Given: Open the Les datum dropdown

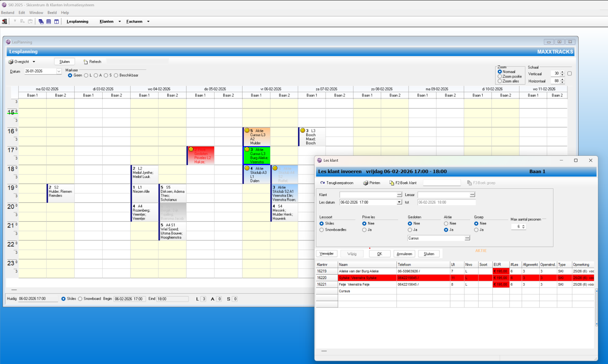Looking at the screenshot, I should (399, 202).
